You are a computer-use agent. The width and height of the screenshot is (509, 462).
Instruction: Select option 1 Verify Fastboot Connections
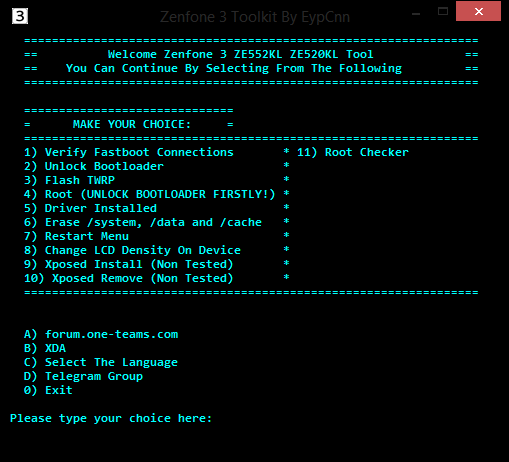pos(129,152)
